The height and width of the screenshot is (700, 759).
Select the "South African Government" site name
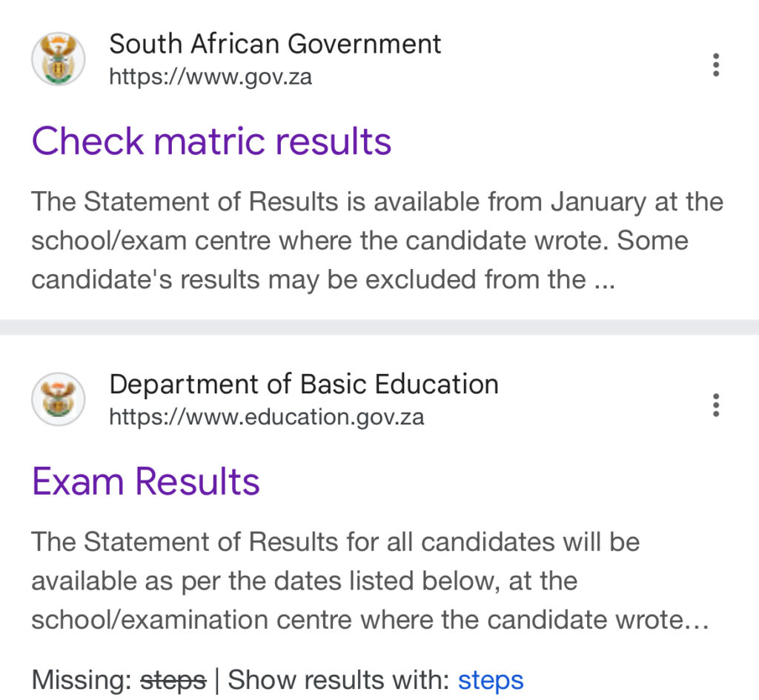pyautogui.click(x=275, y=44)
